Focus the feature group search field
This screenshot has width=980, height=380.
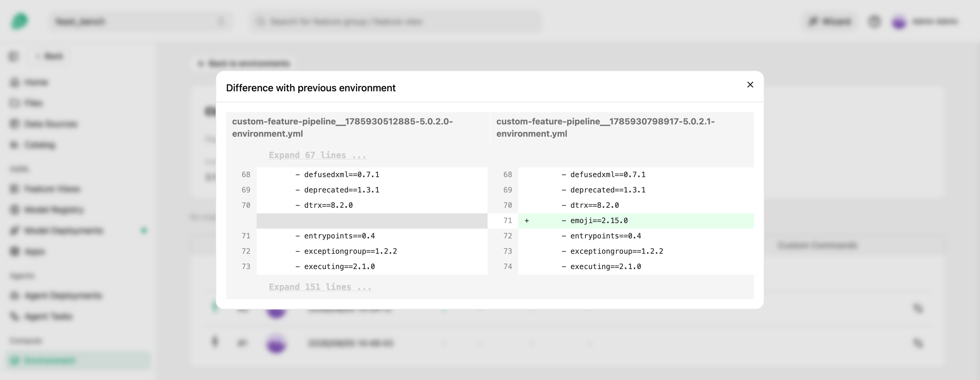396,21
